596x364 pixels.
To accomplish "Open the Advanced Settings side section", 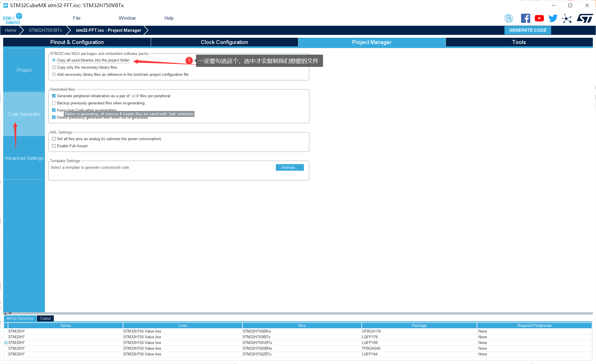I will tap(24, 158).
